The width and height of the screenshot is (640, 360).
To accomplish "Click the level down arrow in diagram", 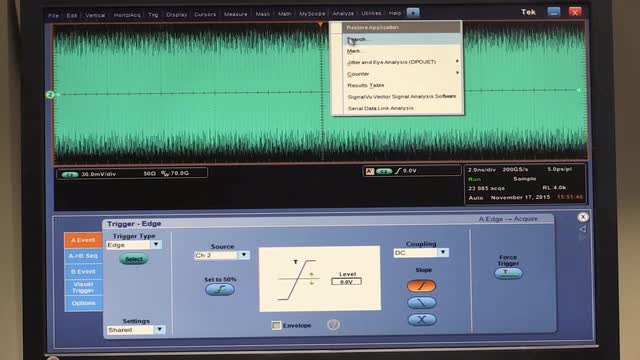I will (x=311, y=282).
